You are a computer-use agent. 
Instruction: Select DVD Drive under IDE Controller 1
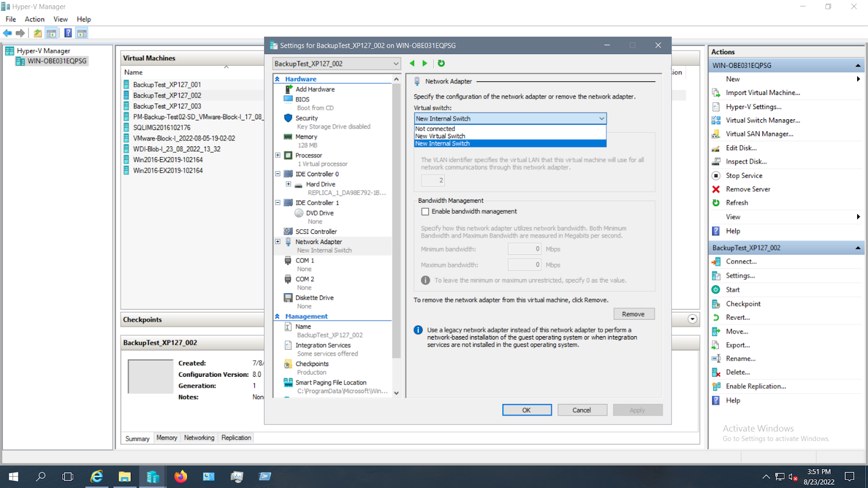pyautogui.click(x=320, y=213)
